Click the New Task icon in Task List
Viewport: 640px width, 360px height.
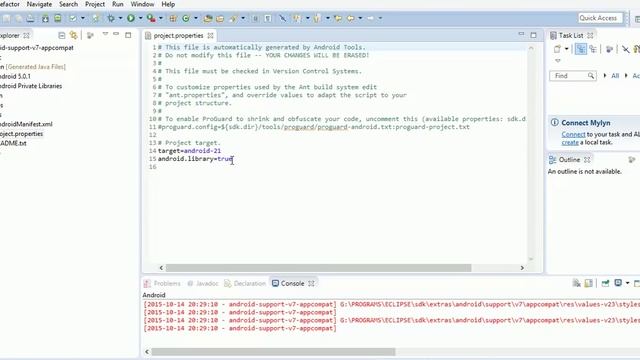tap(557, 49)
